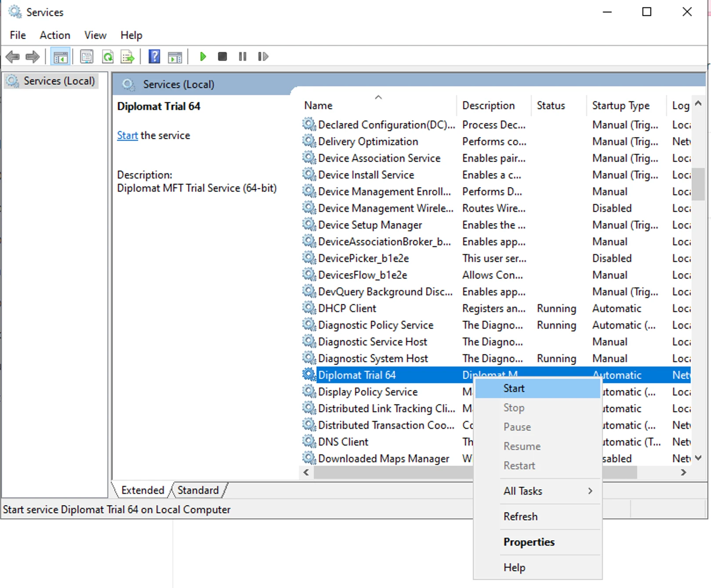Sort by Description column header

tap(494, 105)
